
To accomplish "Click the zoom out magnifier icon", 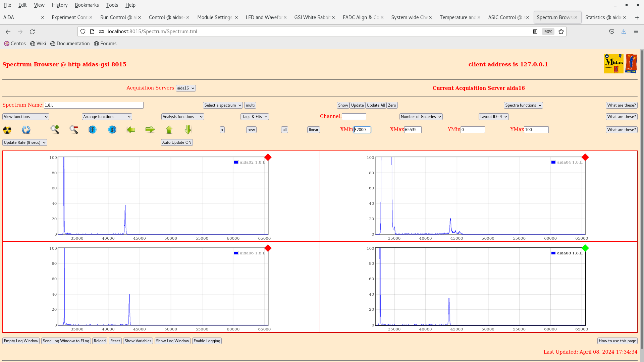I will tap(74, 129).
